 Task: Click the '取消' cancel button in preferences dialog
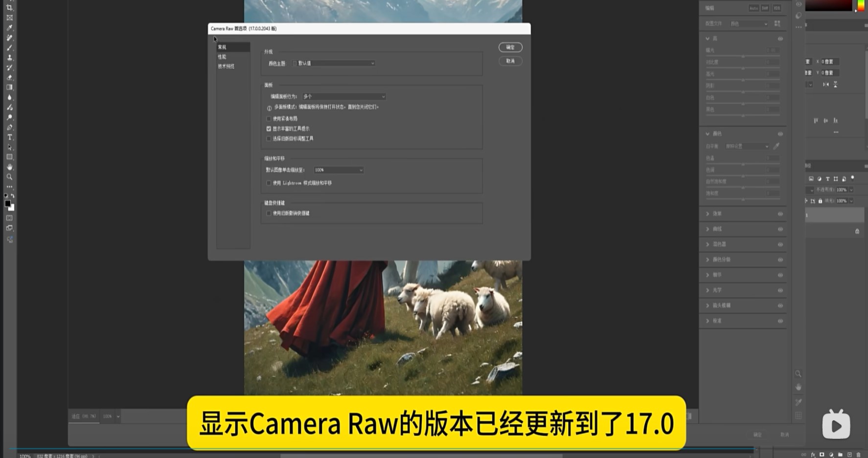click(510, 61)
